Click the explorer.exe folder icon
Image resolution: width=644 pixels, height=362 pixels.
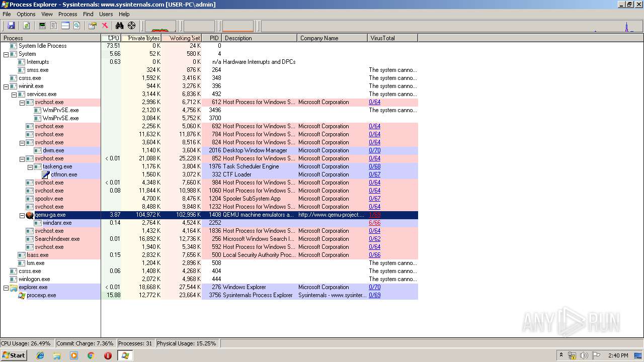click(14, 287)
